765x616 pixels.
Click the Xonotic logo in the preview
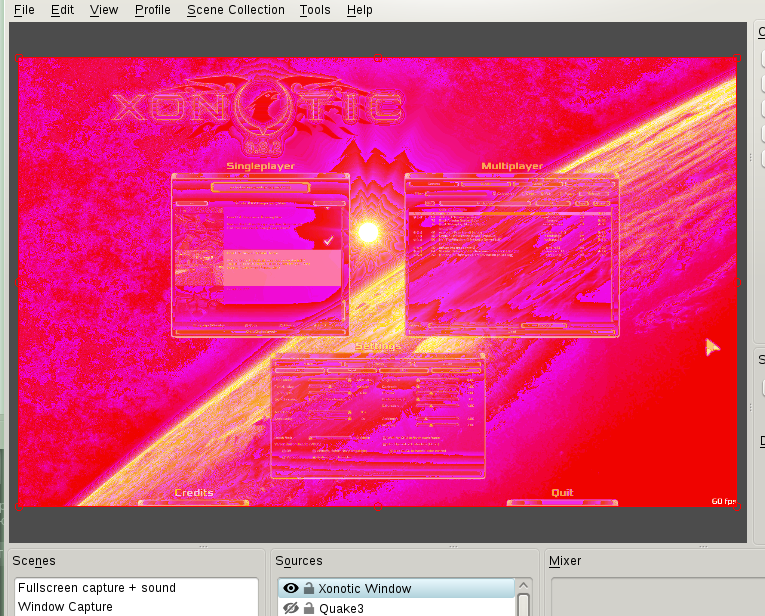(x=258, y=106)
